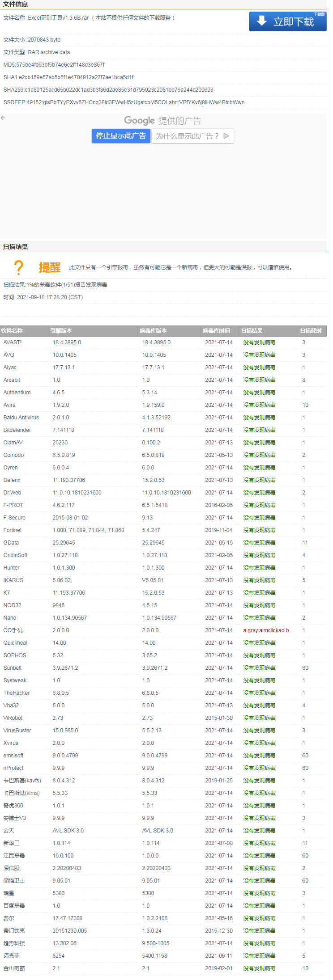This screenshot has width=333, height=980.
Task: Click the 病毒库版本 column header
Action: click(x=153, y=331)
